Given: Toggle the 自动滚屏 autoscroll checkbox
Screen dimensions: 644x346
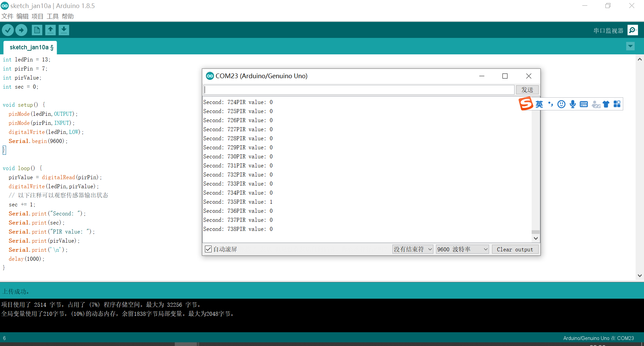Looking at the screenshot, I should coord(208,249).
